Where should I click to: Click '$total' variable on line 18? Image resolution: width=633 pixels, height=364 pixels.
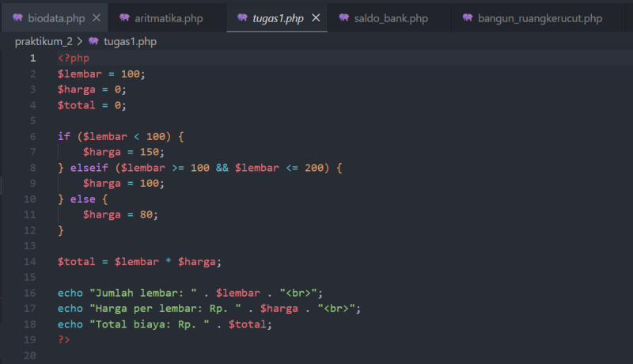tap(248, 324)
